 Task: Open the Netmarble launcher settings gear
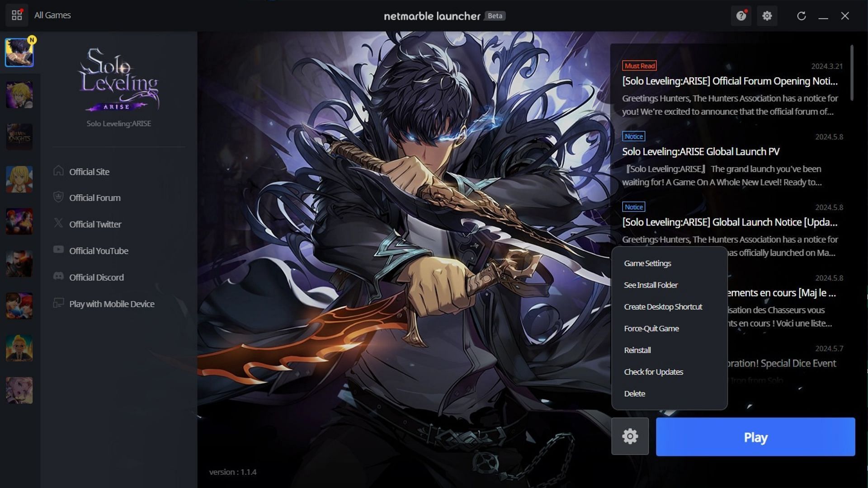click(767, 16)
